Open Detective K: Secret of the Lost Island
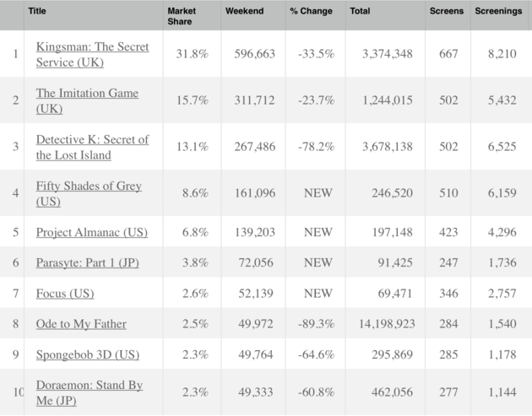Image resolution: width=532 pixels, height=416 pixels. point(92,139)
